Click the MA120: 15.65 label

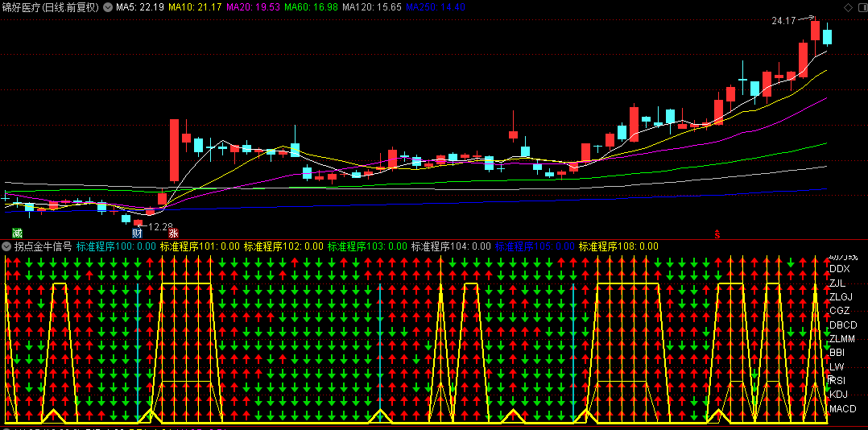coord(372,8)
